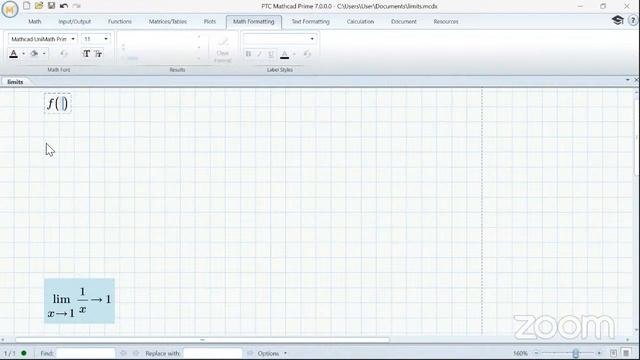Select the f( ) math region
This screenshot has width=640, height=360.
click(x=58, y=103)
